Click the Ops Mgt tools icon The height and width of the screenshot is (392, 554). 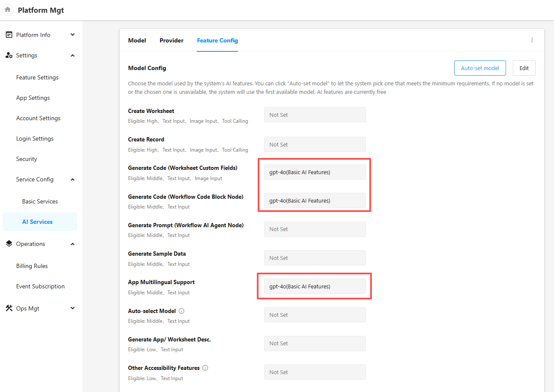[x=9, y=308]
